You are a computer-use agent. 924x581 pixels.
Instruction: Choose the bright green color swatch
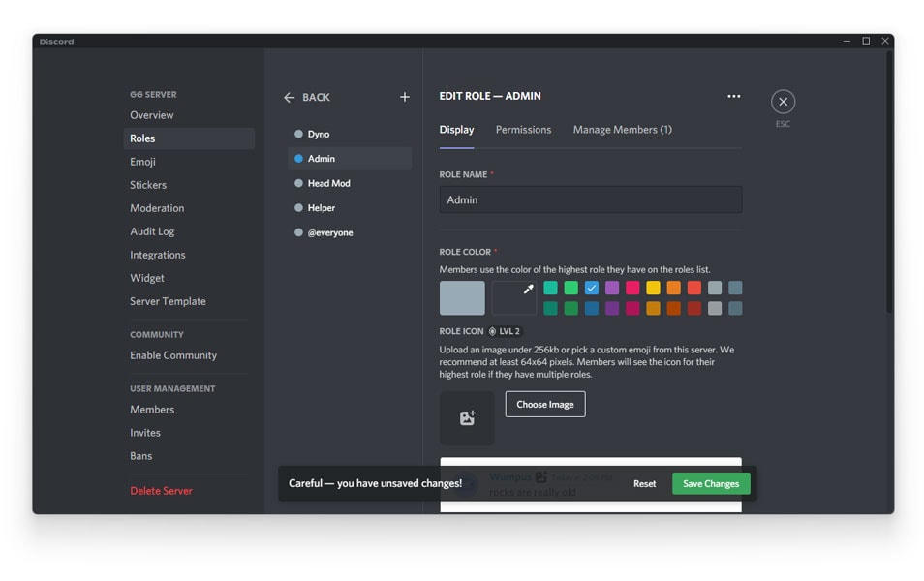click(571, 288)
